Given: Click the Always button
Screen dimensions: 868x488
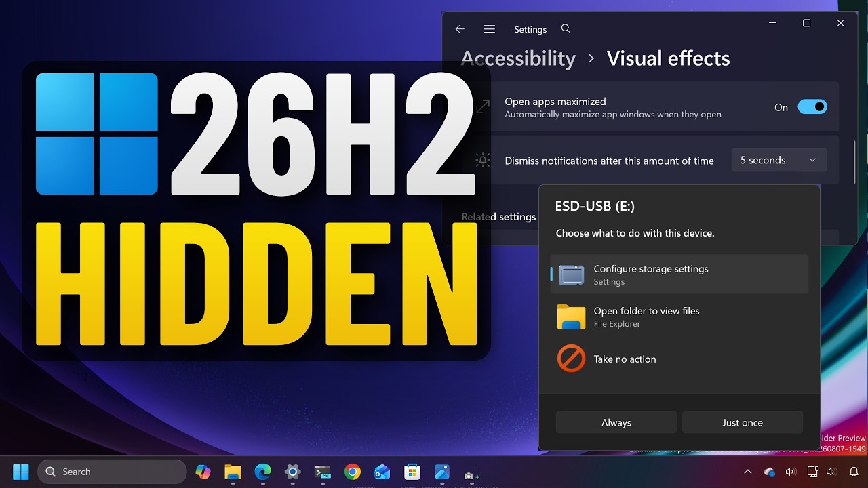Looking at the screenshot, I should tap(616, 422).
